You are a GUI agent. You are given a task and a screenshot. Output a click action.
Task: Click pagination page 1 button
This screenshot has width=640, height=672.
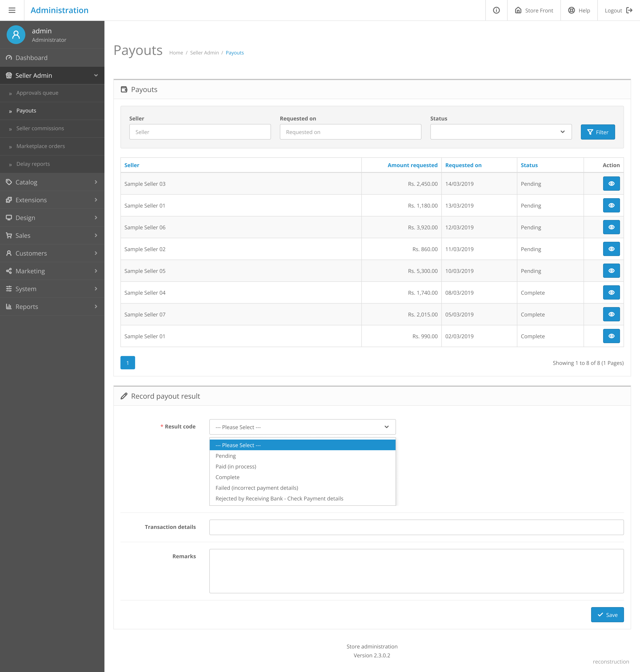tap(128, 363)
